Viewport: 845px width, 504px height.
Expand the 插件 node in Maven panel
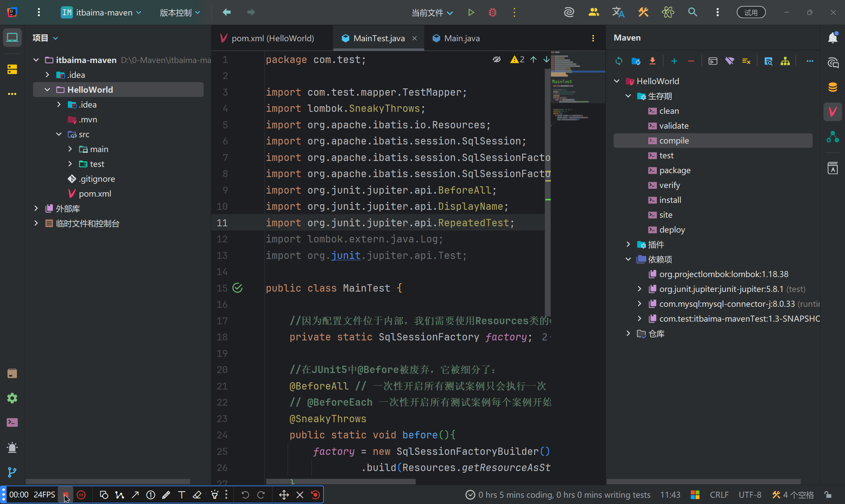click(628, 244)
